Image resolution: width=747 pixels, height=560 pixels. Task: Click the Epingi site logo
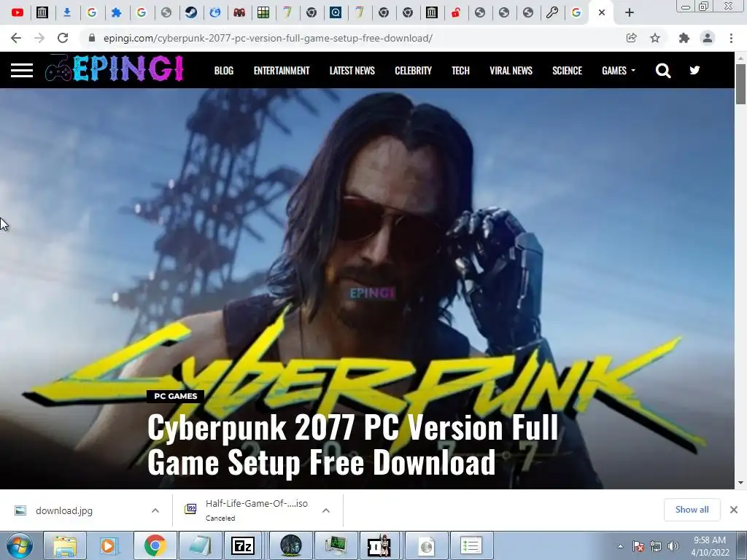pyautogui.click(x=115, y=69)
